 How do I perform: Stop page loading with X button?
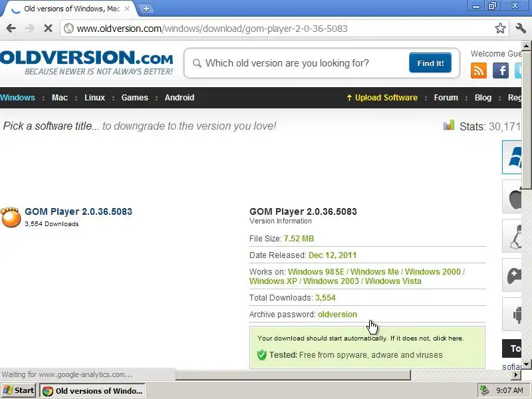pos(48,28)
